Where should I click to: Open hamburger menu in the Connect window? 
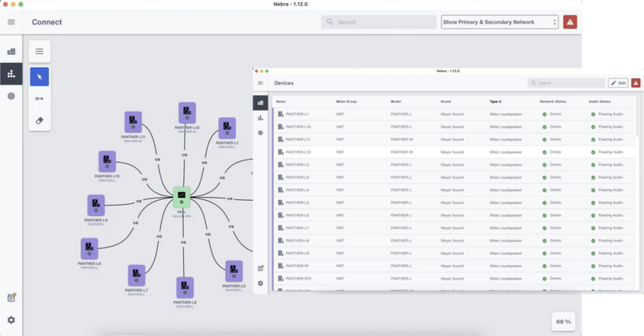(11, 22)
